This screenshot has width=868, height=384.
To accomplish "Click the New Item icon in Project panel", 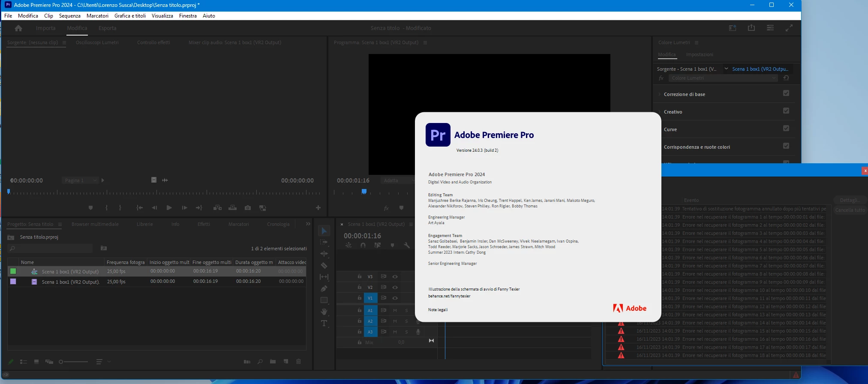I will tap(286, 362).
